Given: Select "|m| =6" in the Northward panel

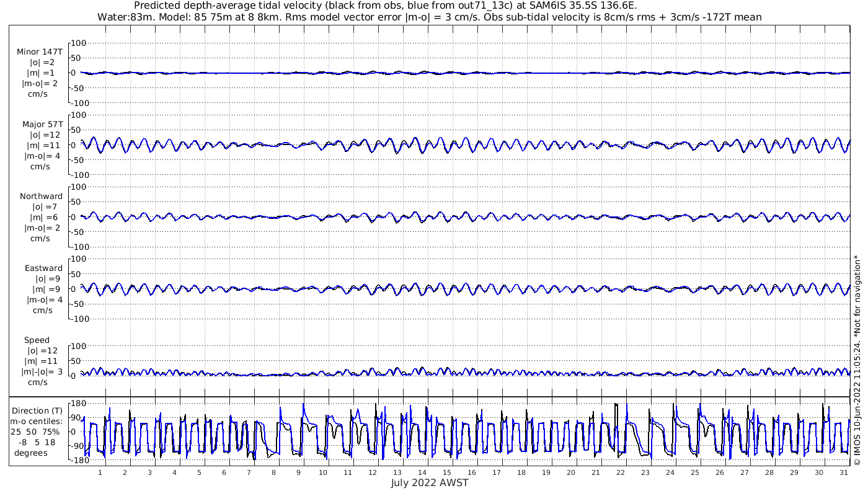Looking at the screenshot, I should [43, 217].
